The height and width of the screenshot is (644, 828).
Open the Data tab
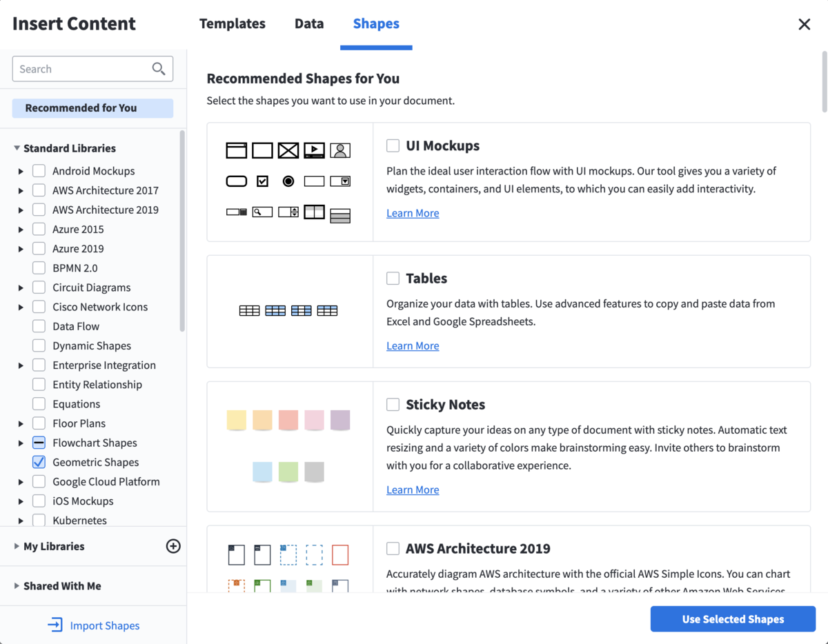pos(308,23)
